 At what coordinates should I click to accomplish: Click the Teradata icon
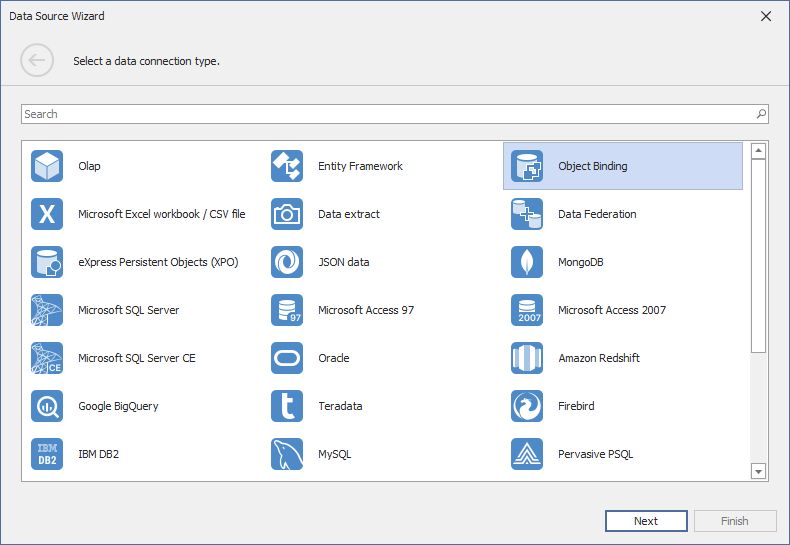(287, 406)
